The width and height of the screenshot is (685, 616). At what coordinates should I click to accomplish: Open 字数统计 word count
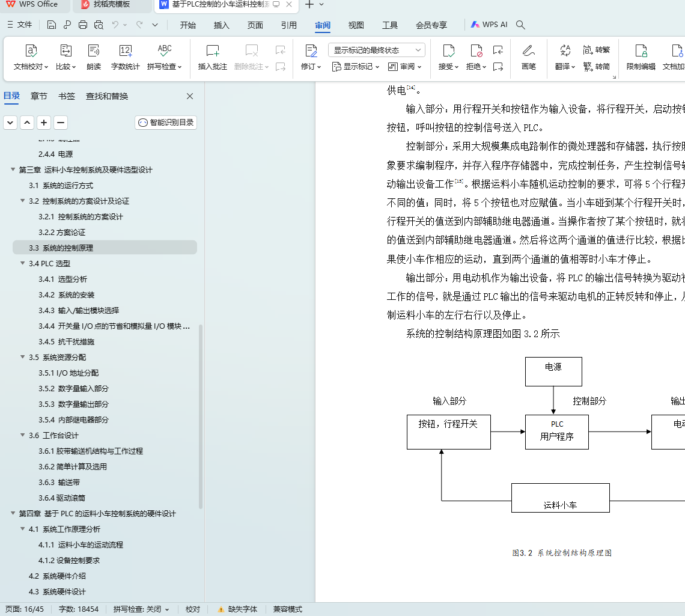coord(126,57)
